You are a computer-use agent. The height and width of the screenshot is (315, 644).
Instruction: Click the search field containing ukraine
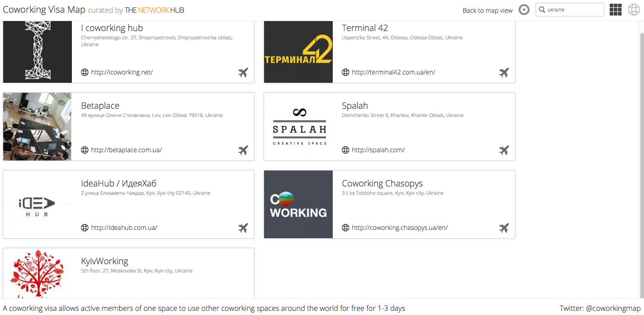click(x=570, y=10)
